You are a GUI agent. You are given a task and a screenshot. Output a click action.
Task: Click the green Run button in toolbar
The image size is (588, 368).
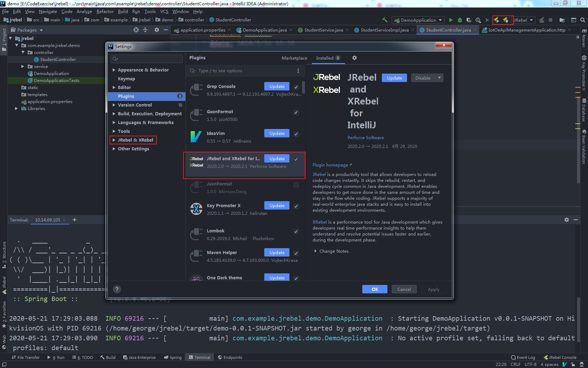(x=451, y=20)
